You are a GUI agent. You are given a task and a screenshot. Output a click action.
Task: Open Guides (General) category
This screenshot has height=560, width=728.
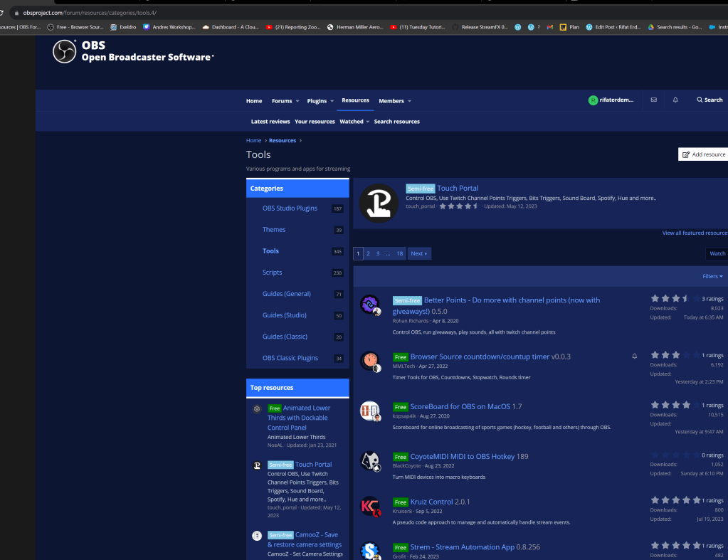(x=287, y=294)
